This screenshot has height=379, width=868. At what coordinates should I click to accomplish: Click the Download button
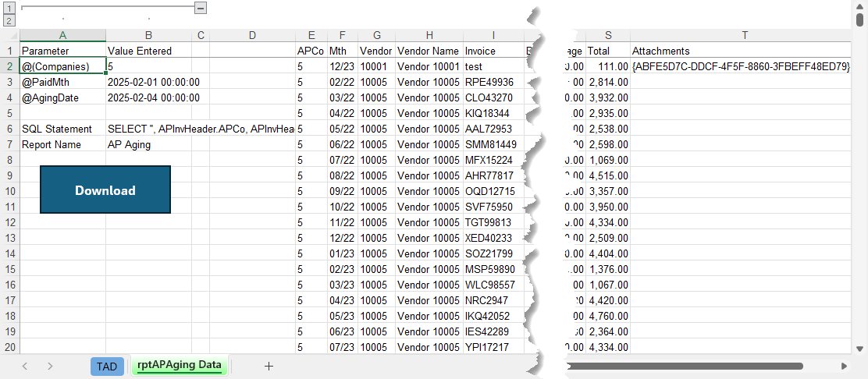pyautogui.click(x=105, y=189)
